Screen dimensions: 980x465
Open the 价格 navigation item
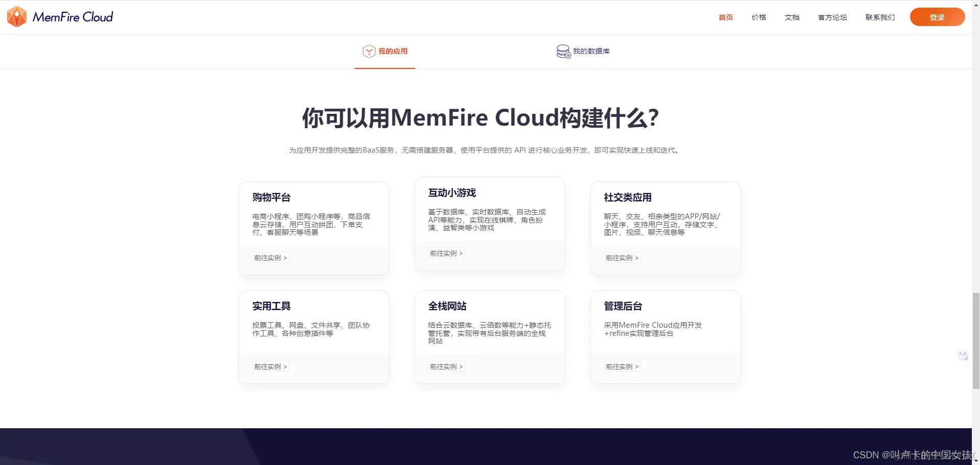[x=759, y=17]
